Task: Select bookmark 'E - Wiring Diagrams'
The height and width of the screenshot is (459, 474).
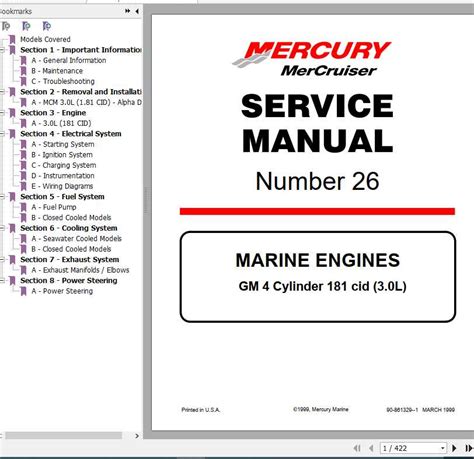Action: point(62,186)
